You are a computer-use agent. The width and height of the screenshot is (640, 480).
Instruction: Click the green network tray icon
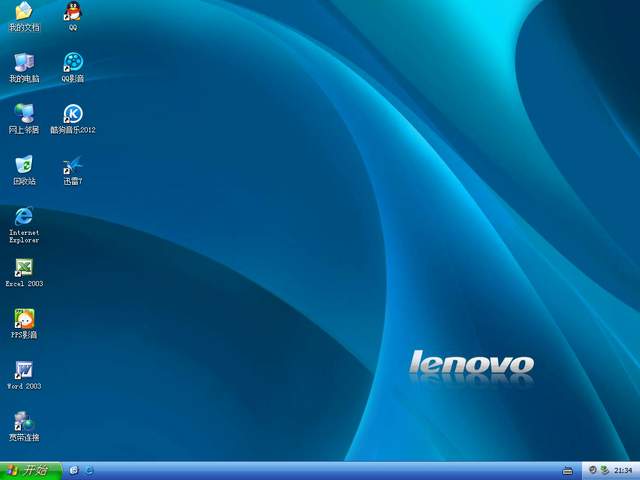(x=604, y=471)
